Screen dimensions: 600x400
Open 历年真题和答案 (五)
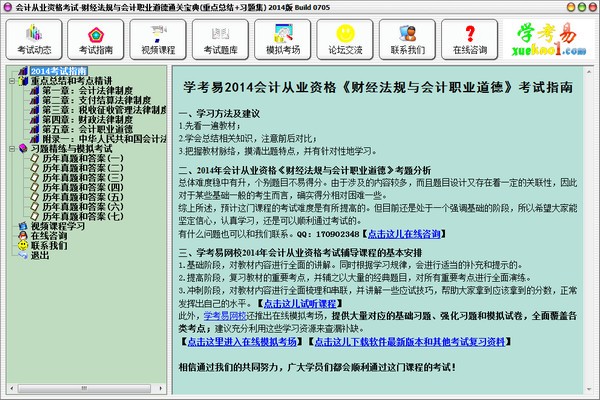pyautogui.click(x=83, y=197)
